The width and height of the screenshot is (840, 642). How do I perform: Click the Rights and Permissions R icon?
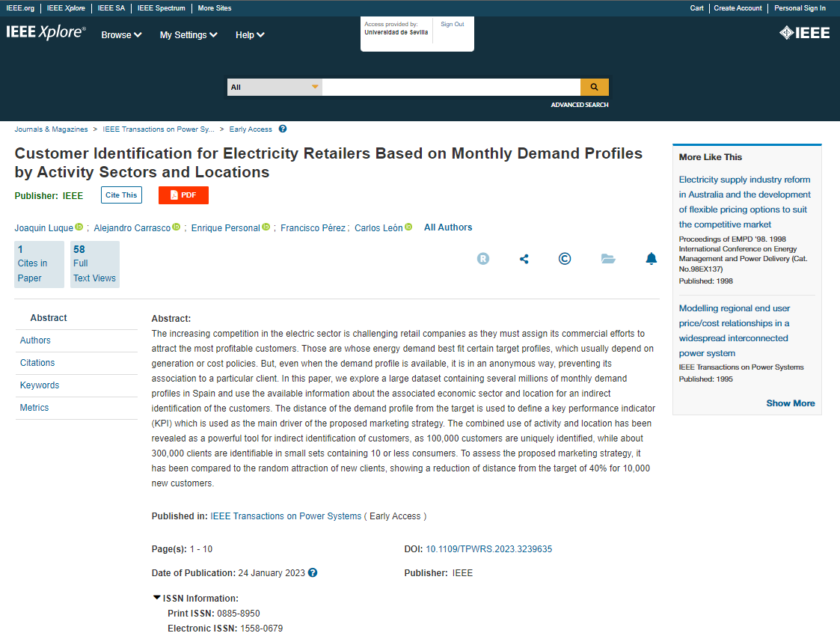(x=483, y=259)
